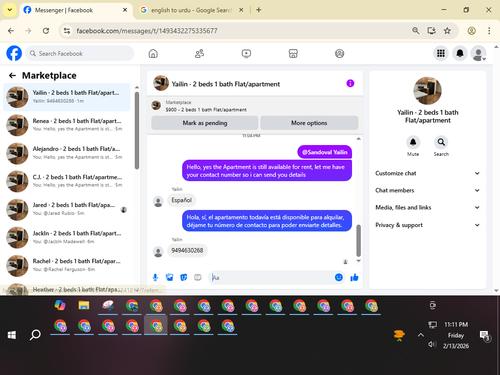Open the Facebook logo home link
Viewport: 500px width, 375px height.
[14, 53]
